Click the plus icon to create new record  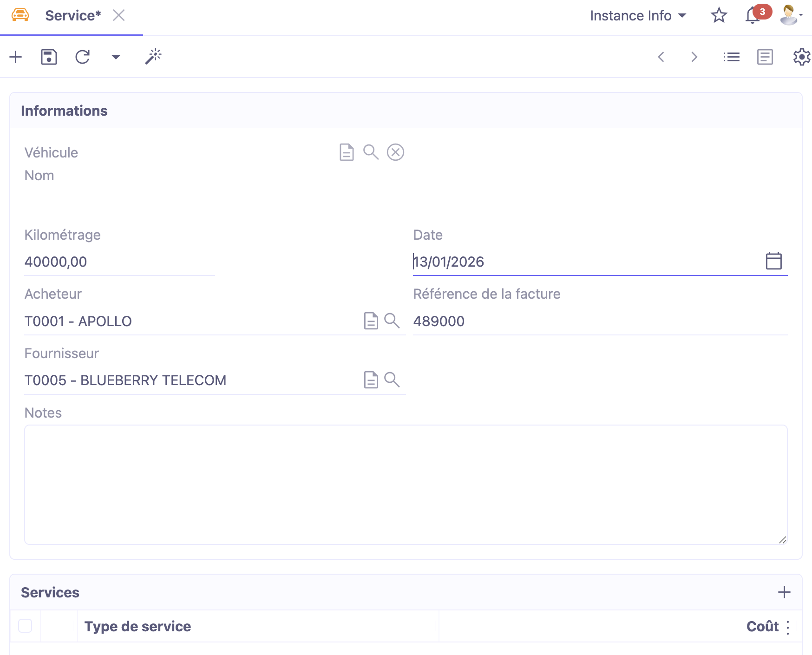(x=16, y=57)
